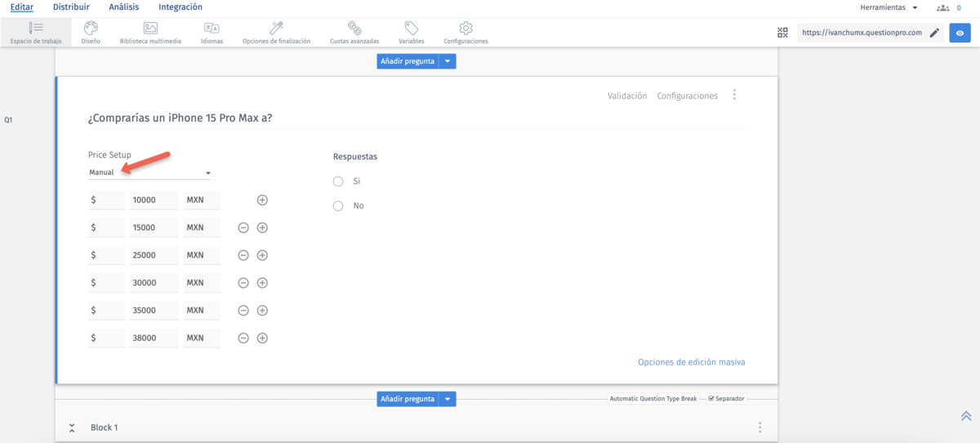Open Cuotas avanzadas icon
Screen dimensions: 980x443
pos(354,29)
